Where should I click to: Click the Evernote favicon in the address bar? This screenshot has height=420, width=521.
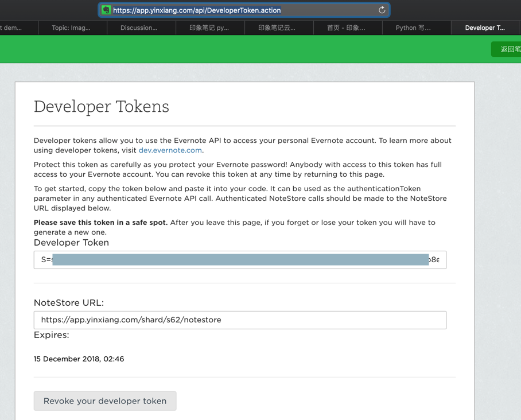pyautogui.click(x=106, y=10)
